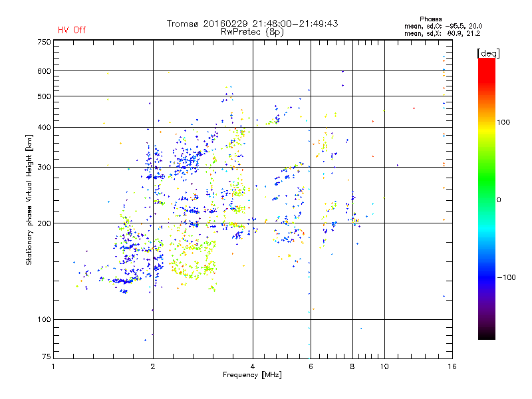Click the colorbar label '100'

coord(503,122)
